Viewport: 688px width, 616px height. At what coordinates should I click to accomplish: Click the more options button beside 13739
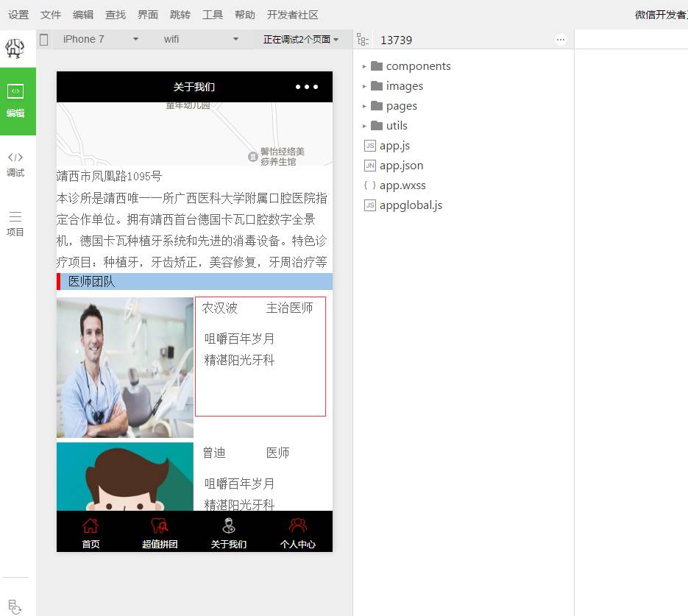coord(560,40)
